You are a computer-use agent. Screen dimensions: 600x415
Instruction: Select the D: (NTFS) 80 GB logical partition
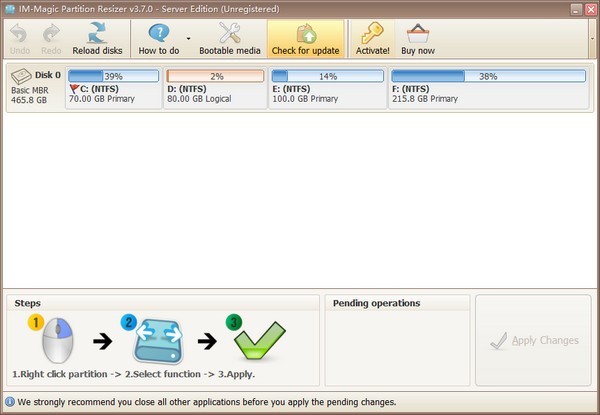pyautogui.click(x=215, y=93)
